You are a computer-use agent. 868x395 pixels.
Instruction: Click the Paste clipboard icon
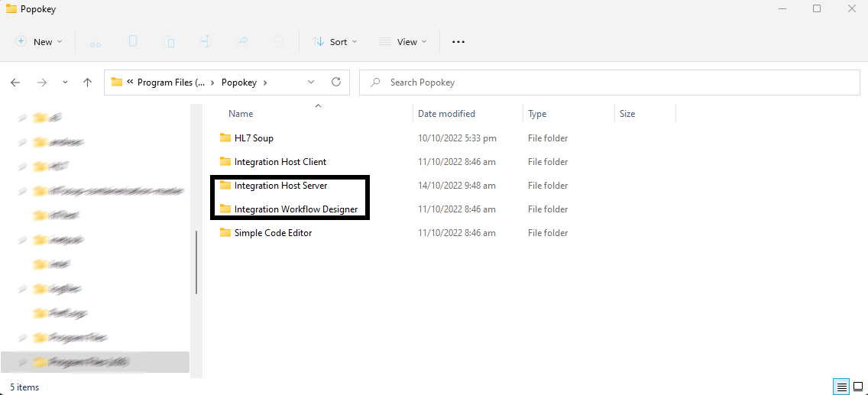click(170, 41)
